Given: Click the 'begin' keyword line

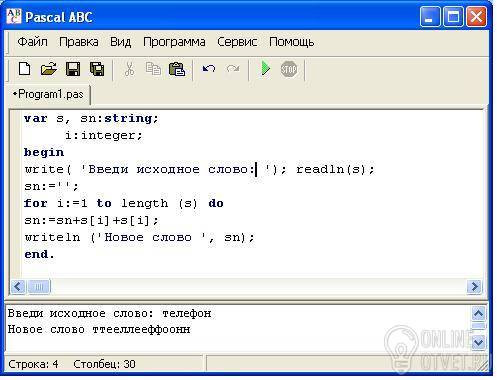Looking at the screenshot, I should [44, 153].
